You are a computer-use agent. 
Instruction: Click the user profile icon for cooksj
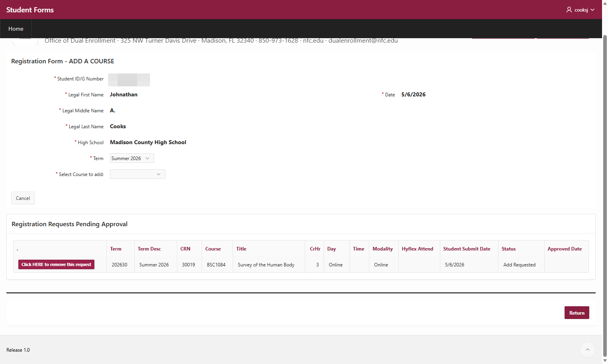pyautogui.click(x=569, y=10)
